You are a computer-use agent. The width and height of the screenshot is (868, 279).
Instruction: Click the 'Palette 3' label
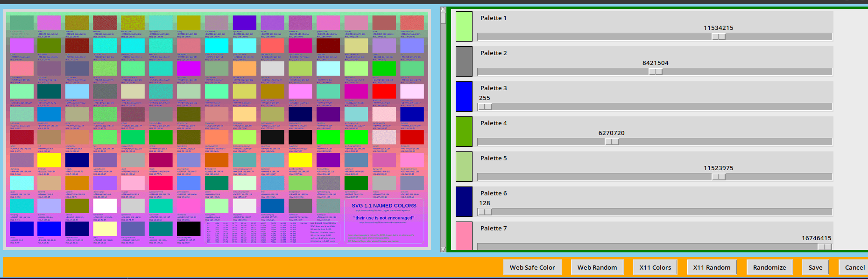click(493, 88)
